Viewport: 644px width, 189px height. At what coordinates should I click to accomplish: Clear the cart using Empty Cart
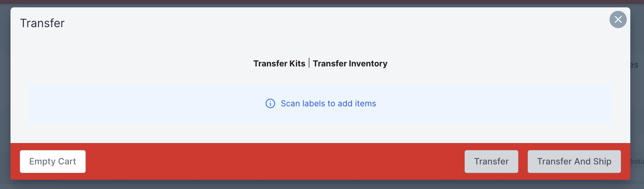[53, 162]
